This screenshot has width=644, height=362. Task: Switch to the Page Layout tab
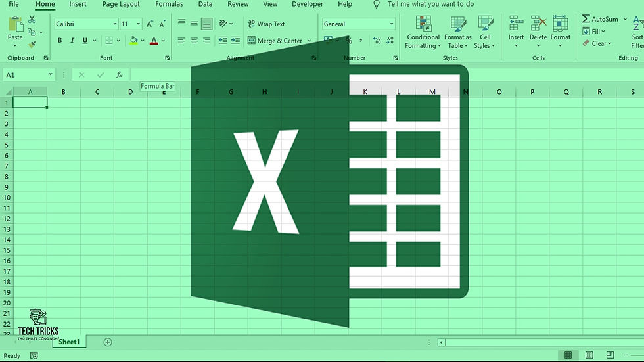[121, 4]
